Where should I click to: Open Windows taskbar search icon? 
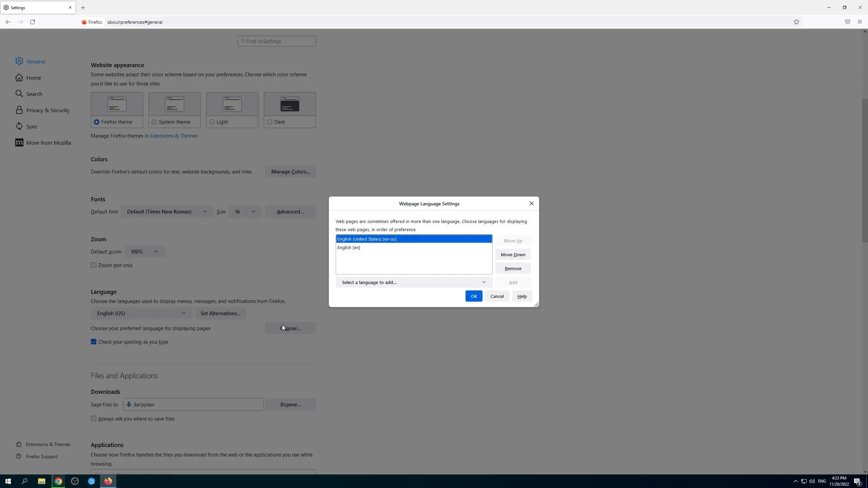click(x=24, y=481)
